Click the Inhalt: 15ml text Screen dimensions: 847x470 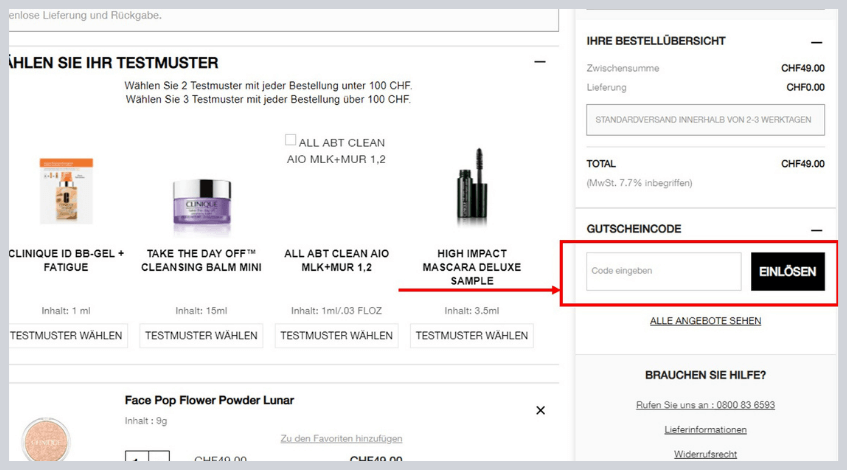[201, 311]
